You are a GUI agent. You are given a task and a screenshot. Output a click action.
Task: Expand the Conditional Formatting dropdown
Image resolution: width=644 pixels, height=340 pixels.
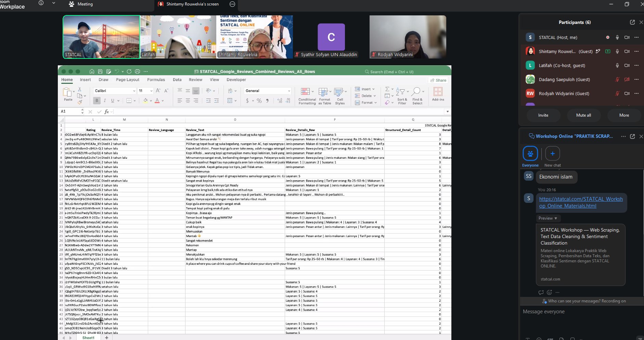point(313,91)
